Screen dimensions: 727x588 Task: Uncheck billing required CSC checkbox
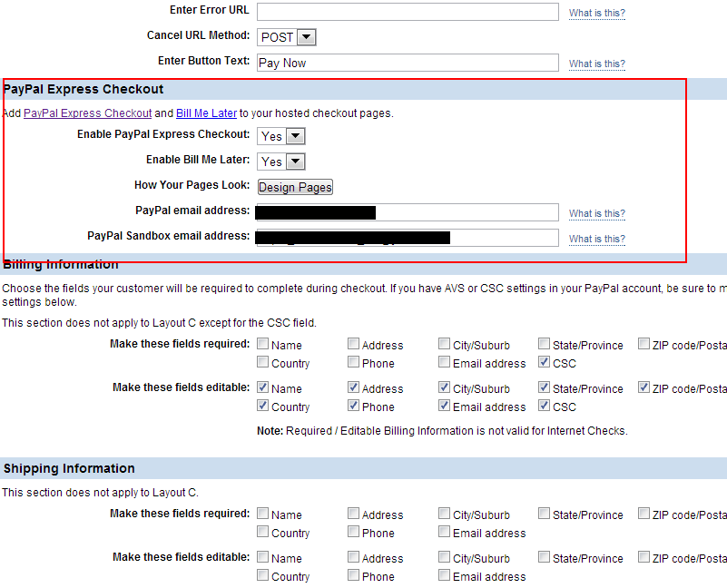pyautogui.click(x=544, y=362)
